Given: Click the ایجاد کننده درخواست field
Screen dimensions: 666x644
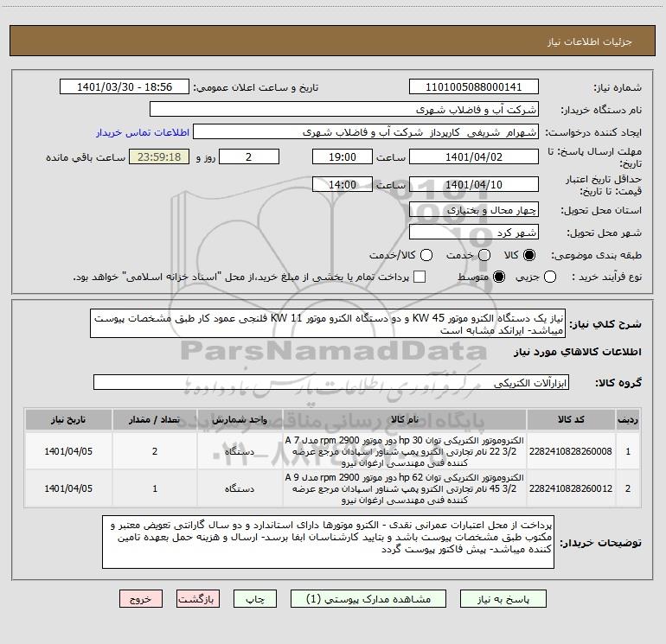Looking at the screenshot, I should click(366, 132).
